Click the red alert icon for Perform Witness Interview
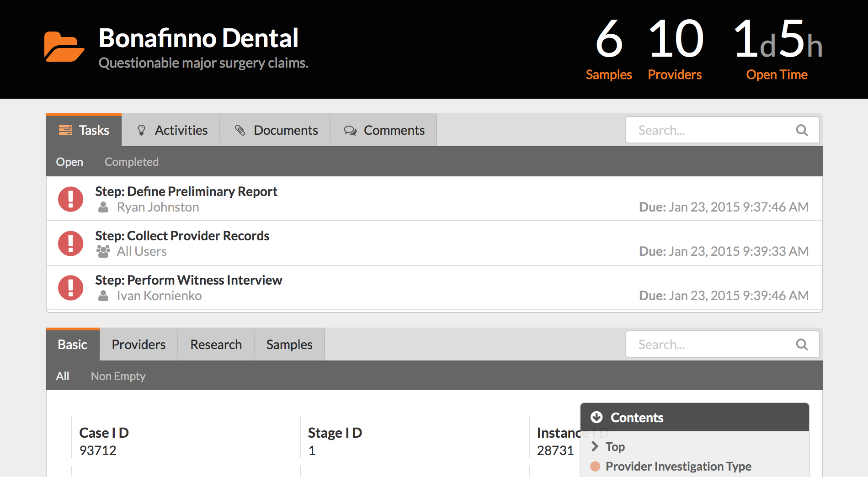868x477 pixels. pyautogui.click(x=70, y=287)
